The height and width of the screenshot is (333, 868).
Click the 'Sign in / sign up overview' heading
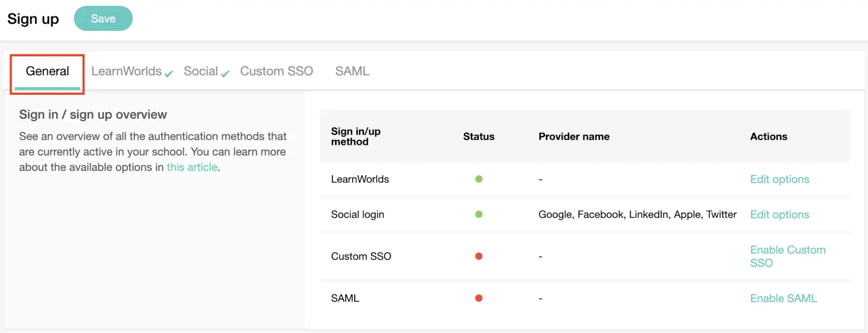click(x=93, y=114)
